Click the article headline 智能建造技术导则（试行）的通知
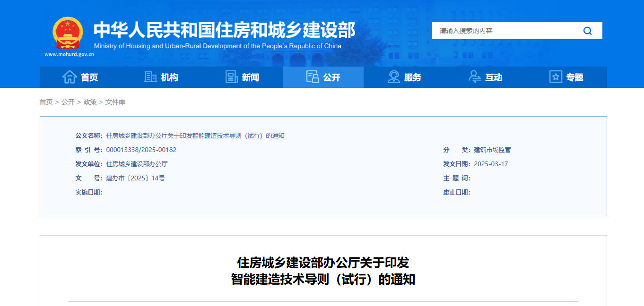644x306 pixels. (323, 279)
